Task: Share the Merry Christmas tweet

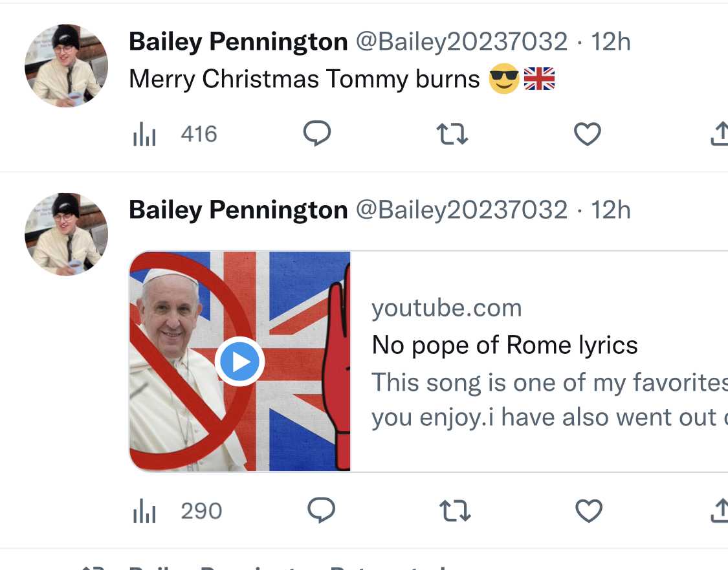Action: tap(720, 134)
